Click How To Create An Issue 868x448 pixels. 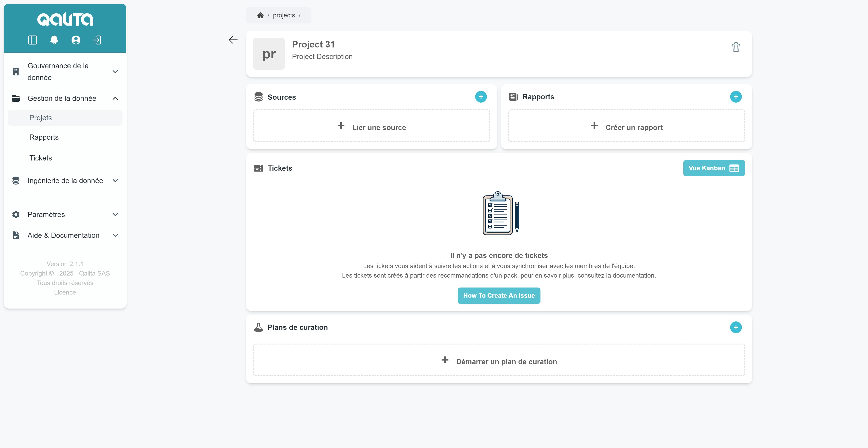tap(499, 295)
